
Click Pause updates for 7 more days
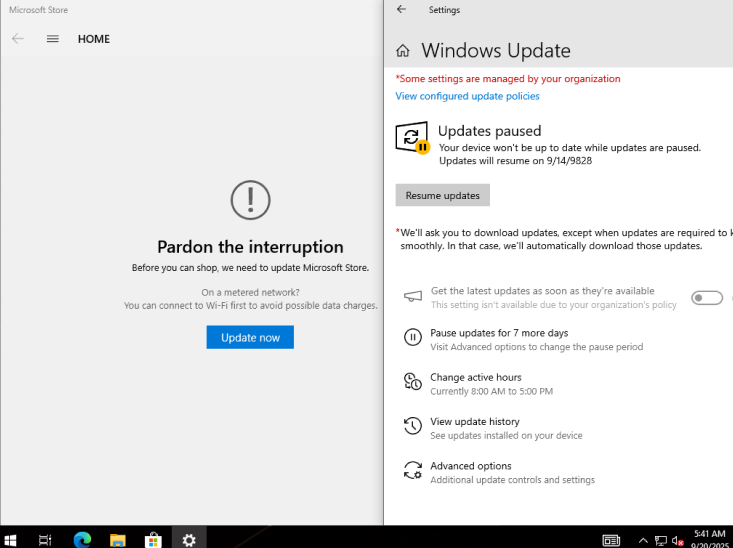[499, 333]
